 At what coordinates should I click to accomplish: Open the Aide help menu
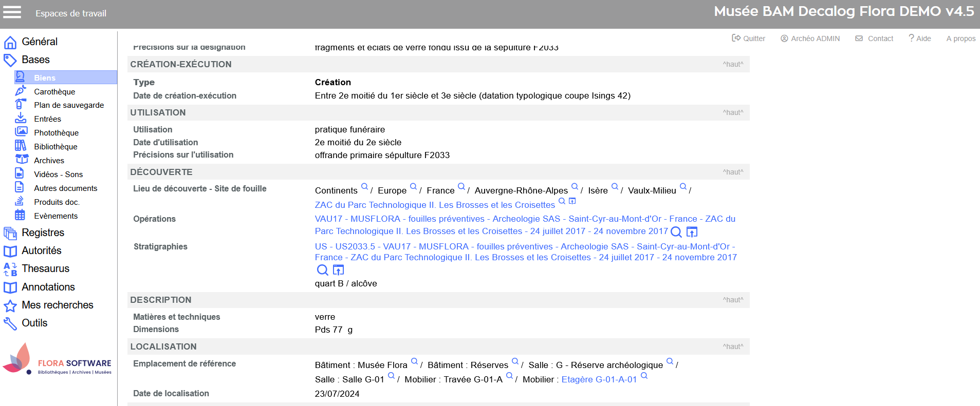click(x=919, y=38)
